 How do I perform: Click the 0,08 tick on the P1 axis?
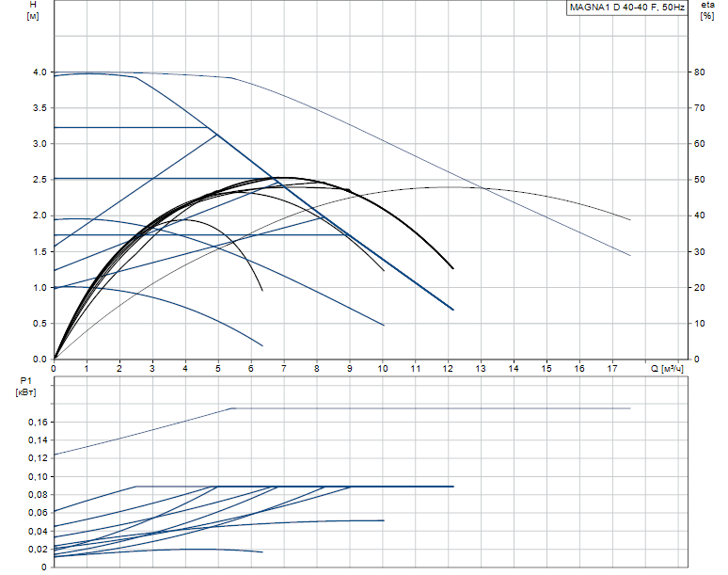tap(35, 495)
